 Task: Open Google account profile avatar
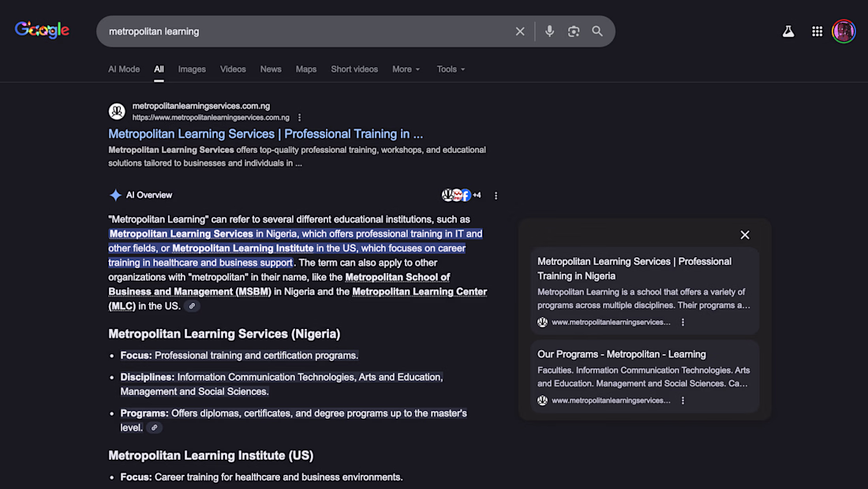click(844, 32)
